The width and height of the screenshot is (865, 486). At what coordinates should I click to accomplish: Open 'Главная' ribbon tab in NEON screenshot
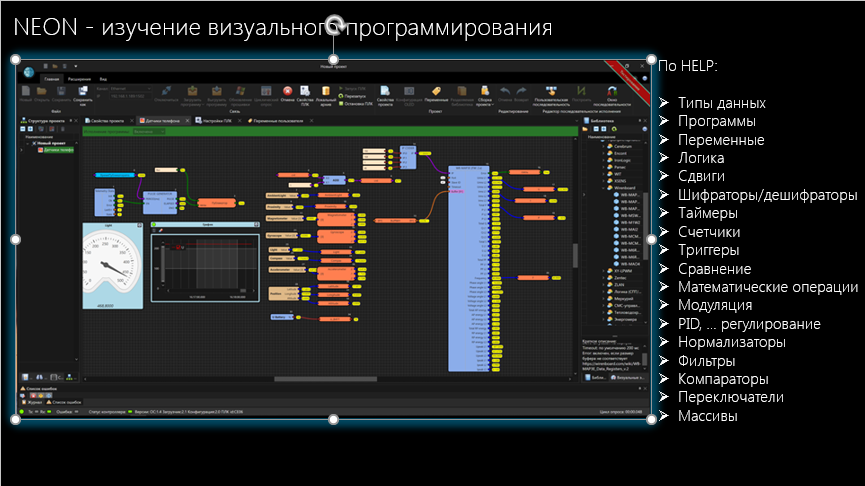(x=51, y=79)
